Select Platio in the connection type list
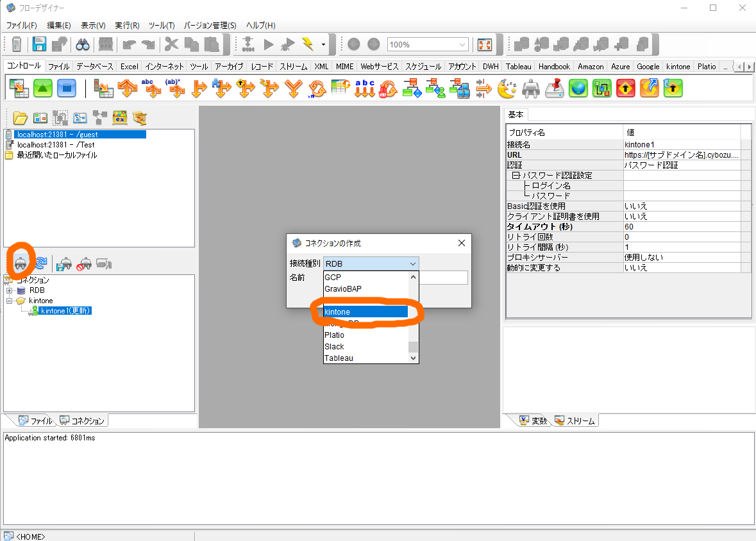Image resolution: width=756 pixels, height=541 pixels. [x=365, y=335]
